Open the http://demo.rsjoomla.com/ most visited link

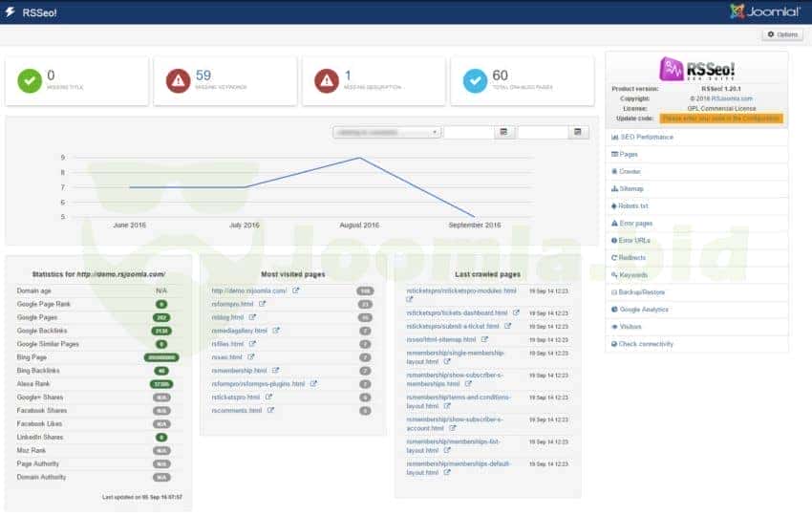point(249,290)
